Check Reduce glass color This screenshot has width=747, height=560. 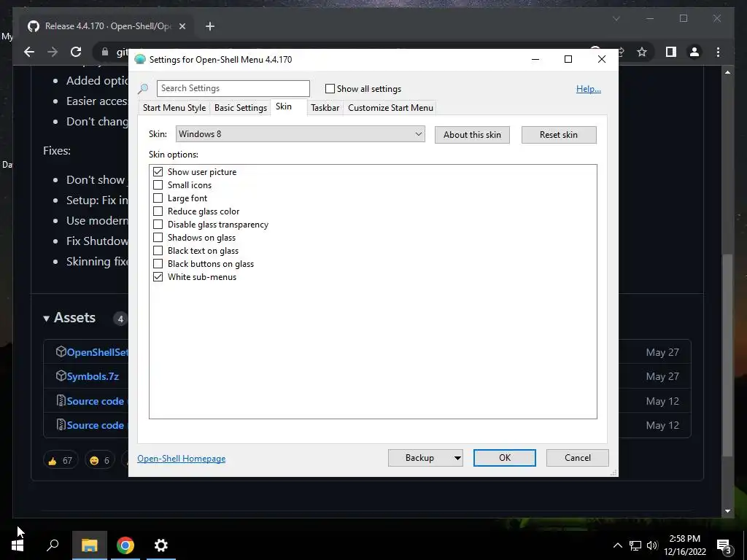(158, 211)
